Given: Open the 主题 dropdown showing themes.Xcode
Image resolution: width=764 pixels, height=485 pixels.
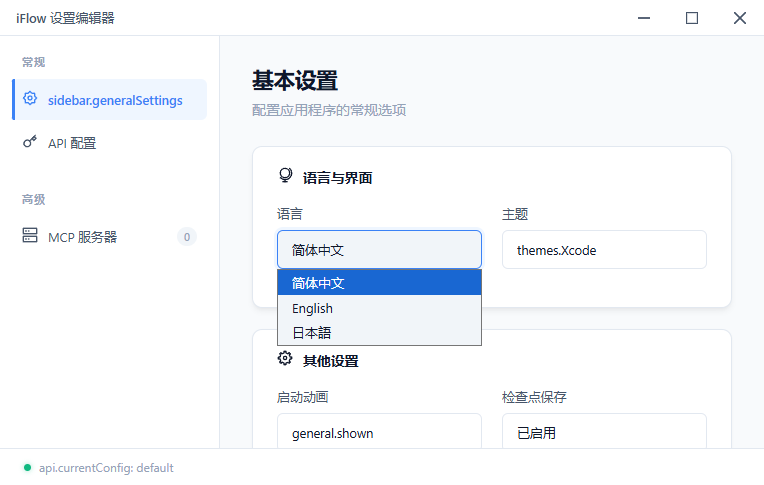Looking at the screenshot, I should point(604,250).
